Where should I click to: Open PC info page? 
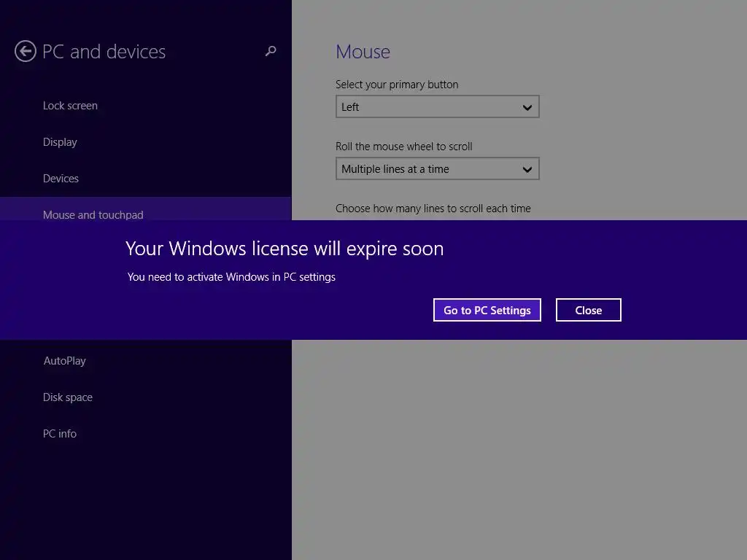(x=60, y=434)
